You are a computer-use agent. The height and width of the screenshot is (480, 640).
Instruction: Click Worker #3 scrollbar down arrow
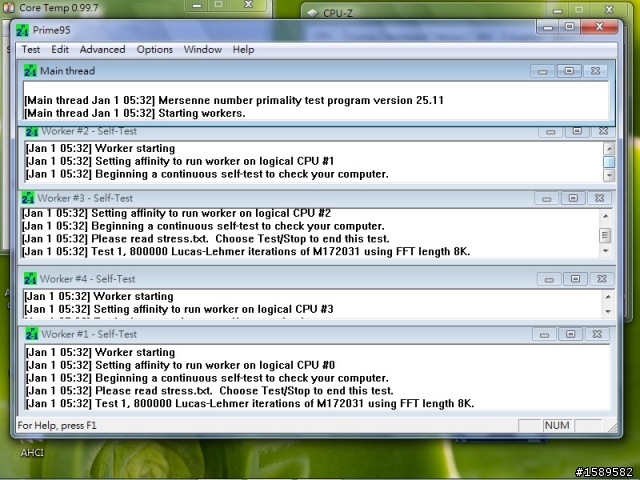606,251
